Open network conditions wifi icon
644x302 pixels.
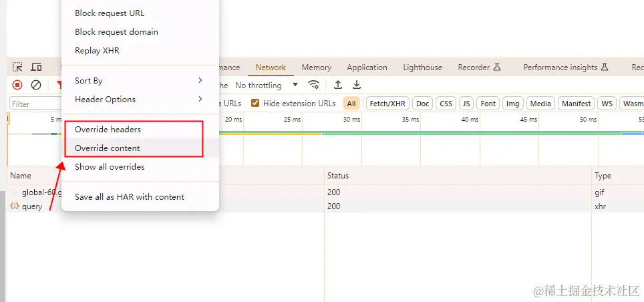[x=314, y=85]
